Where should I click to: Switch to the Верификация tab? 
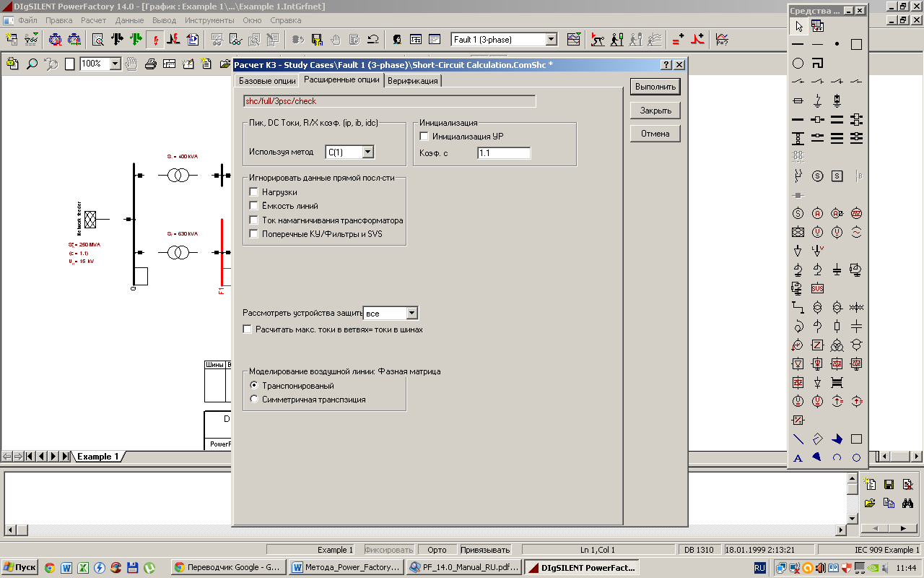tap(412, 81)
